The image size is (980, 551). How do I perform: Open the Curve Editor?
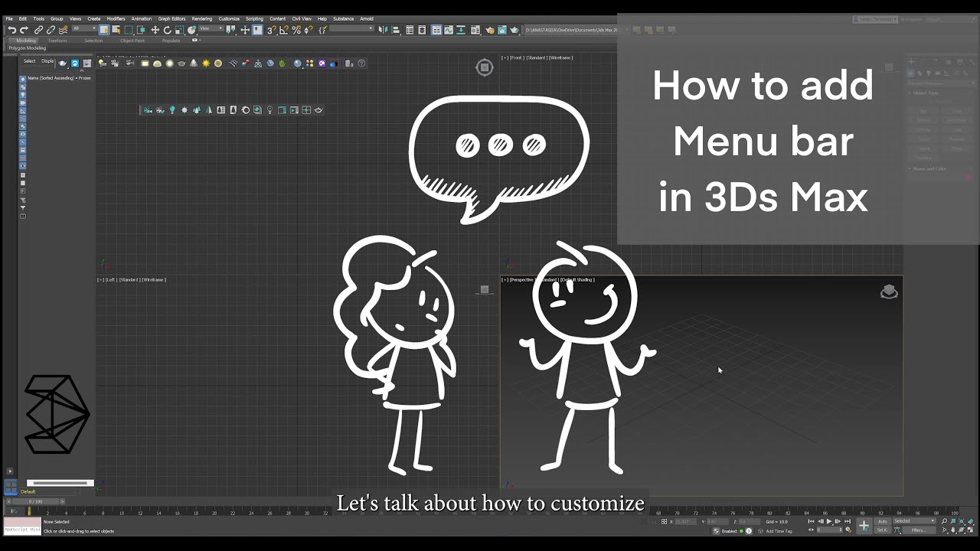449,29
